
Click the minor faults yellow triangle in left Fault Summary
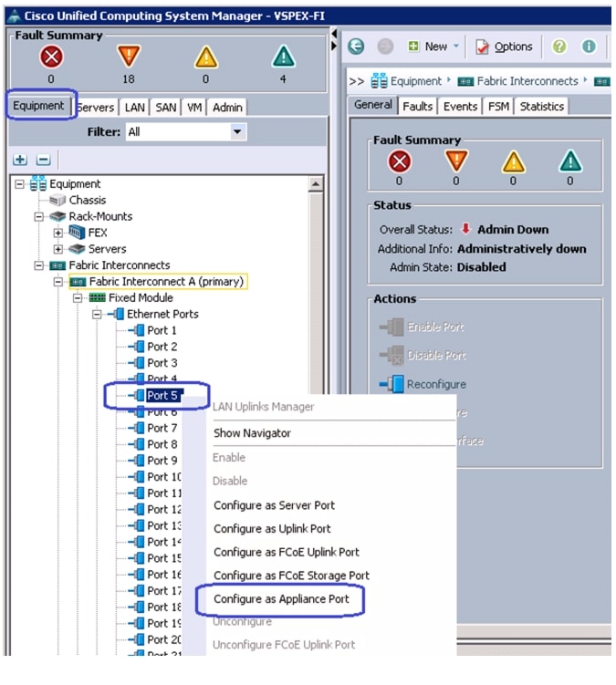click(206, 57)
